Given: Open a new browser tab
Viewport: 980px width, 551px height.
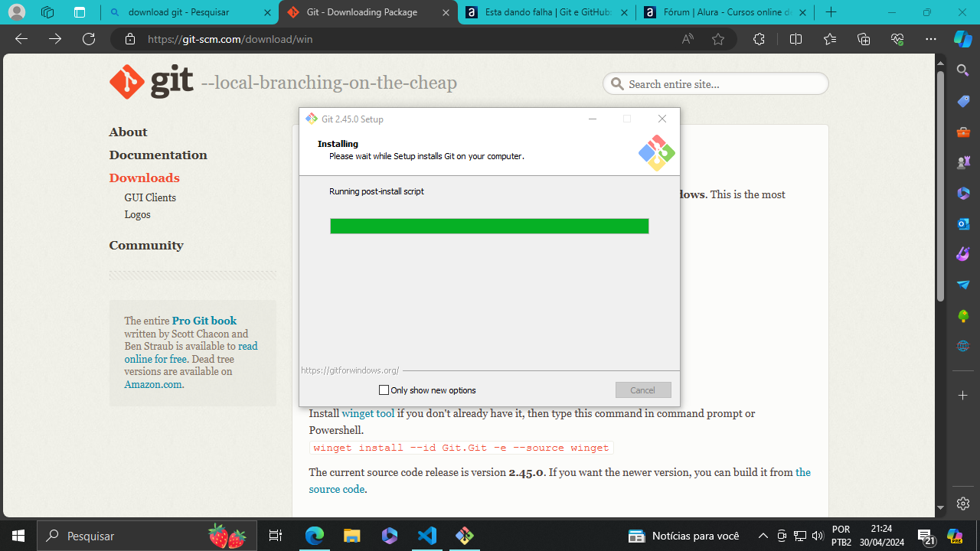Looking at the screenshot, I should click(831, 12).
